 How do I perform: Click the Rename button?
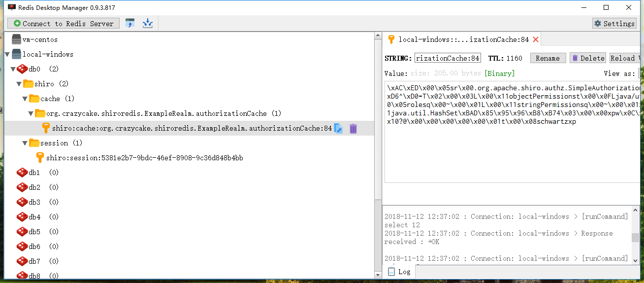pos(547,58)
